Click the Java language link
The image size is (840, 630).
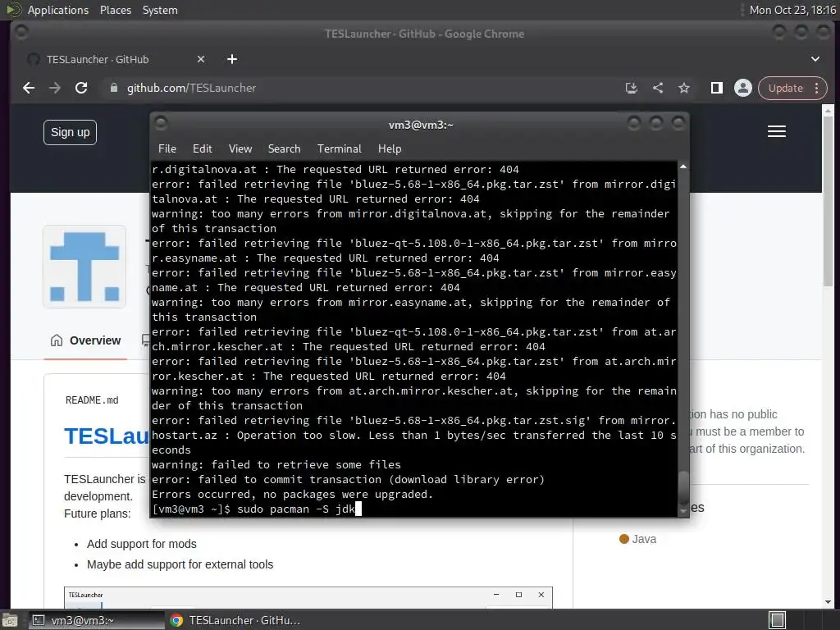pyautogui.click(x=637, y=539)
